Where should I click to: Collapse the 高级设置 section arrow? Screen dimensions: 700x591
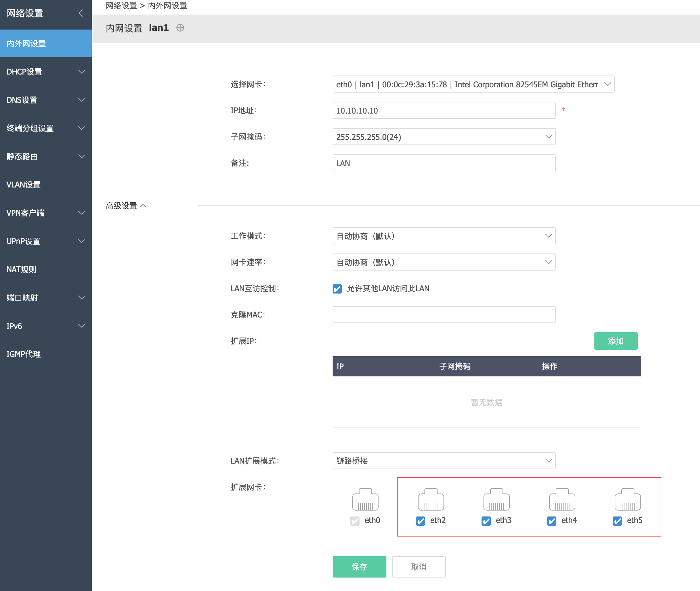coord(143,206)
